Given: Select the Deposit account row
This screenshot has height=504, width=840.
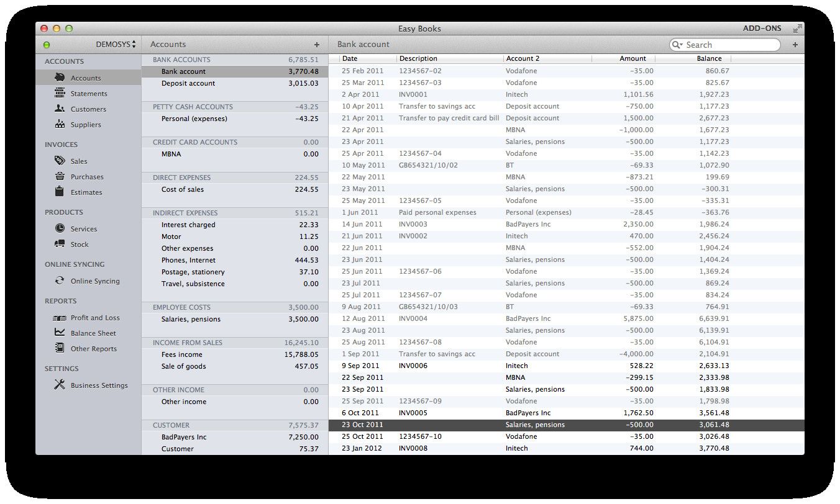Looking at the screenshot, I should point(235,83).
